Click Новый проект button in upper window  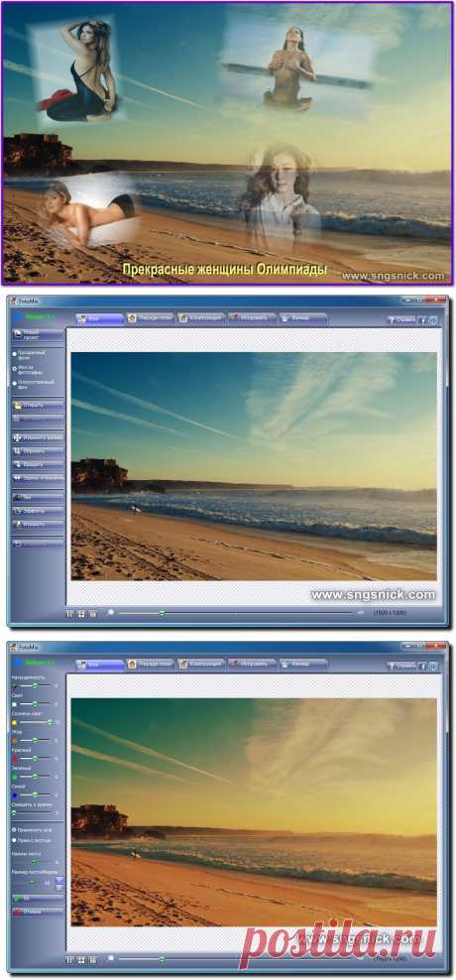point(38,335)
